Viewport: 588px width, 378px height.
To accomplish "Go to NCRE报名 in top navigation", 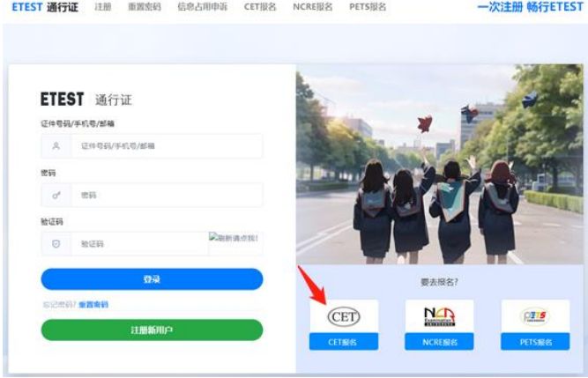I will point(312,7).
